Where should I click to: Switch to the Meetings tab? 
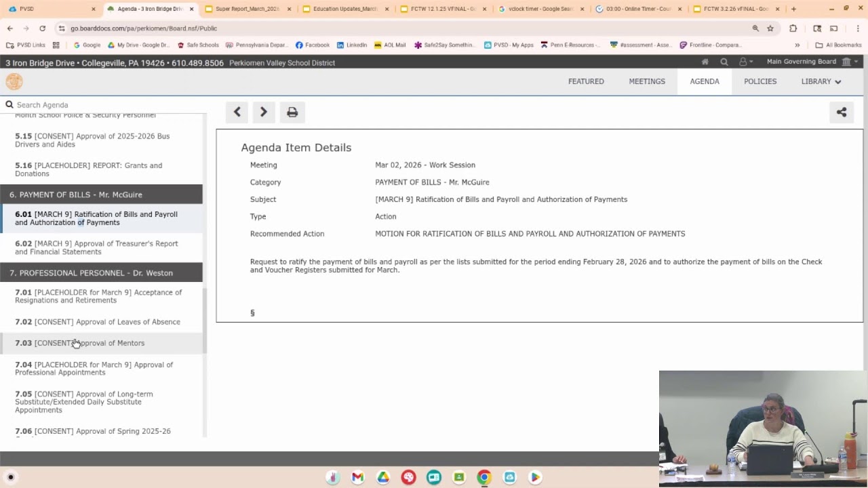tap(647, 81)
